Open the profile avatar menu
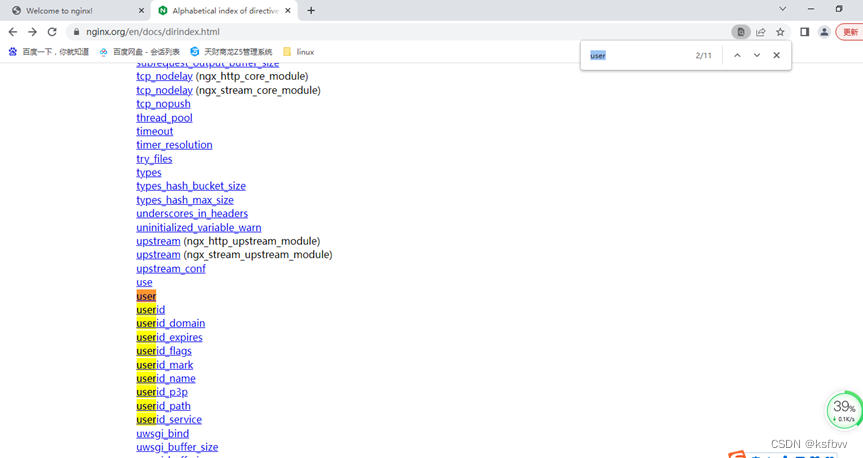 [824, 32]
